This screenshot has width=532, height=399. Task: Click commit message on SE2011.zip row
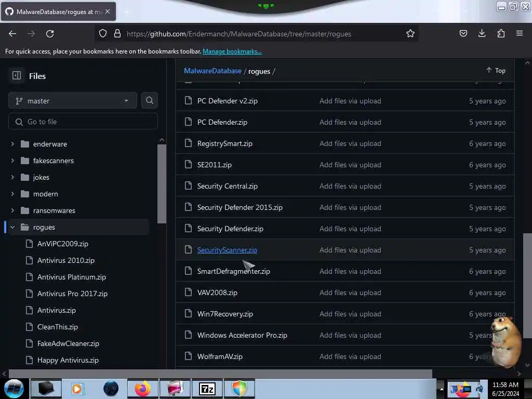click(x=350, y=165)
